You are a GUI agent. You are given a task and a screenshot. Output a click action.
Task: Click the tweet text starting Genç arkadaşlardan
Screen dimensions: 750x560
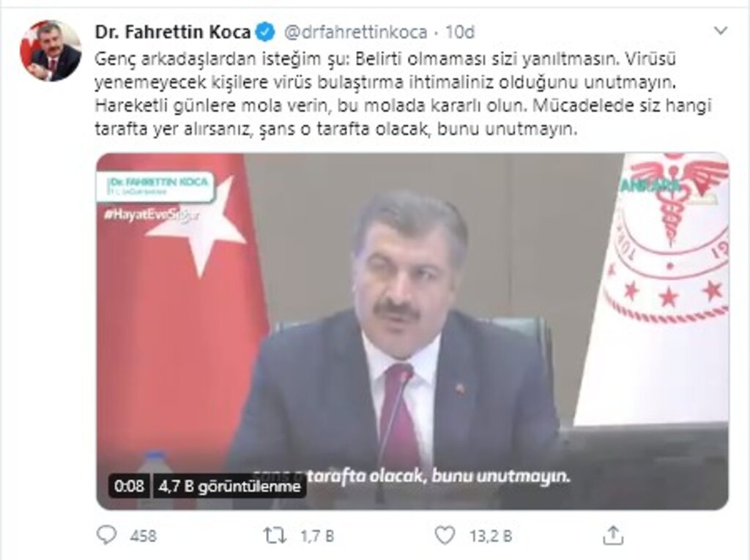coord(404,94)
